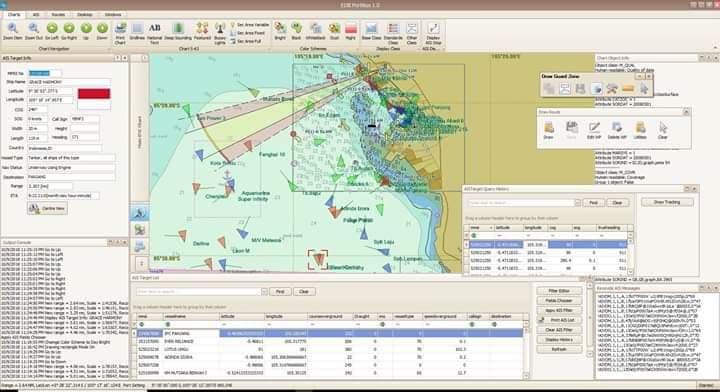Image resolution: width=720 pixels, height=392 pixels.
Task: Pan chart with Go Left arrow
Action: [52, 28]
